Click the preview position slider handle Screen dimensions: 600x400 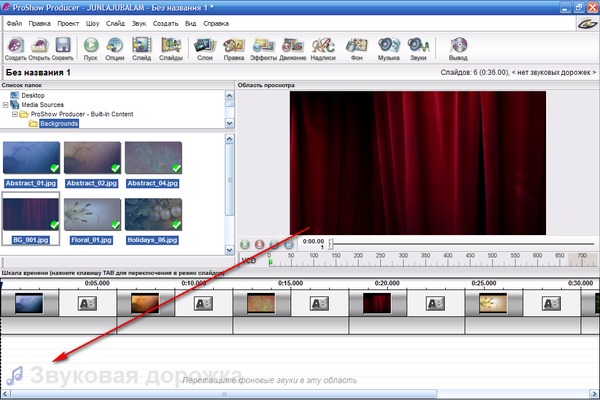pos(331,244)
